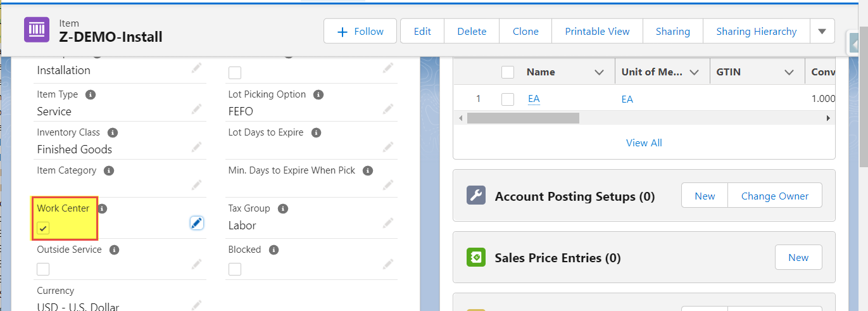Image resolution: width=868 pixels, height=311 pixels.
Task: Click the Lot Picking Option info icon
Action: point(318,94)
